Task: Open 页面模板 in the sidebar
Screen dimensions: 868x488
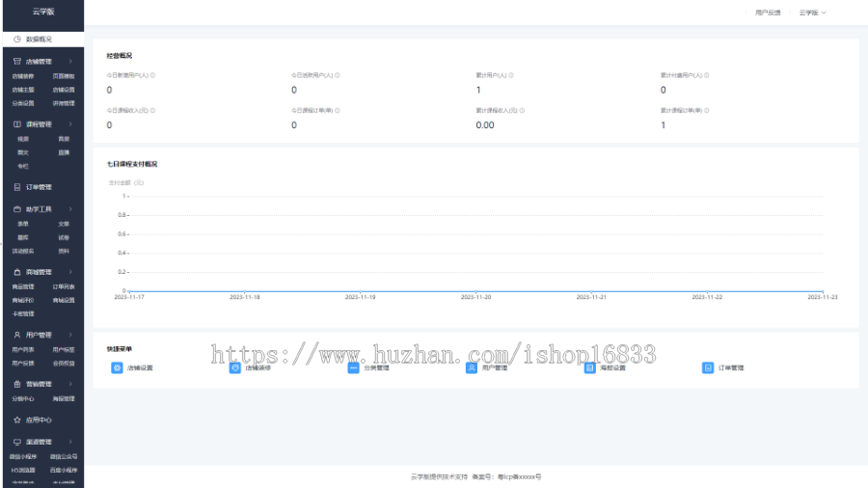Action: click(x=64, y=76)
